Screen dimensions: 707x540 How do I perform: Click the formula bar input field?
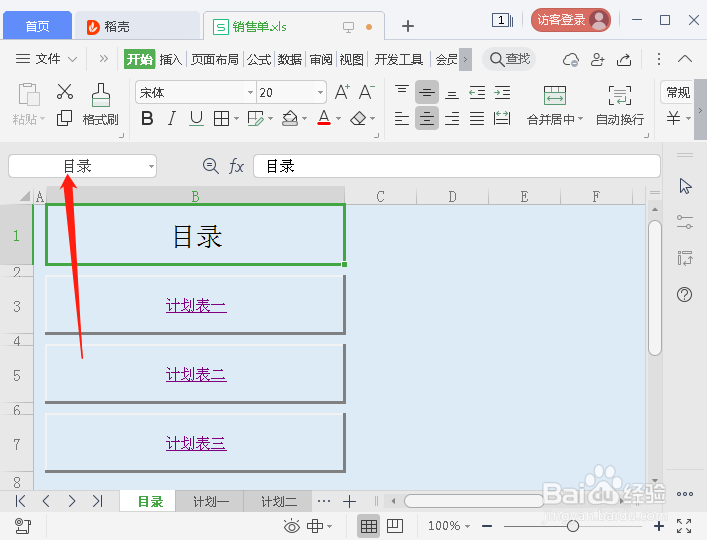(x=457, y=166)
